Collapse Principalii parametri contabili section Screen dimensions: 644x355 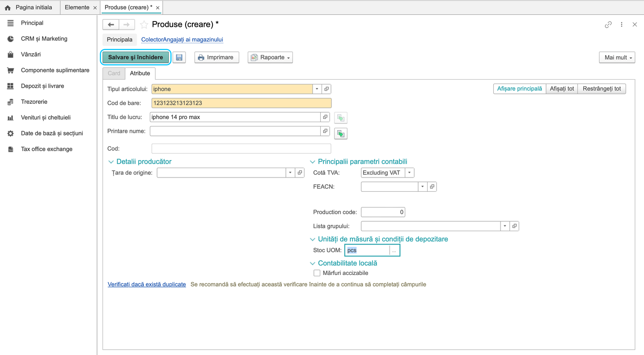coord(313,162)
